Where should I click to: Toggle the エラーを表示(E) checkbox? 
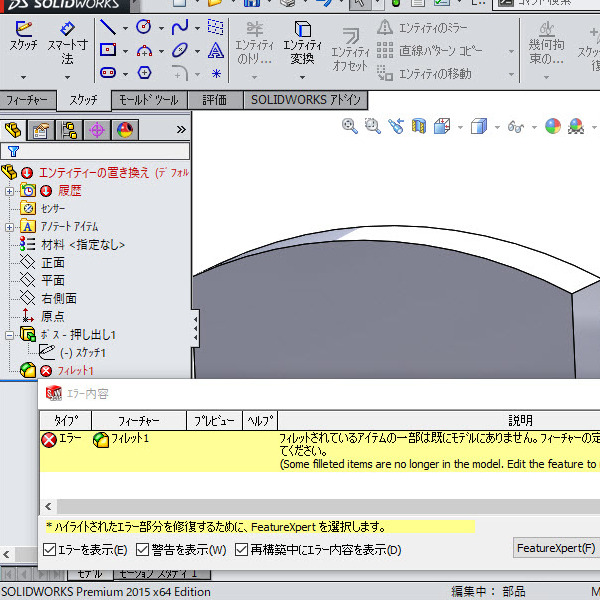[x=49, y=549]
